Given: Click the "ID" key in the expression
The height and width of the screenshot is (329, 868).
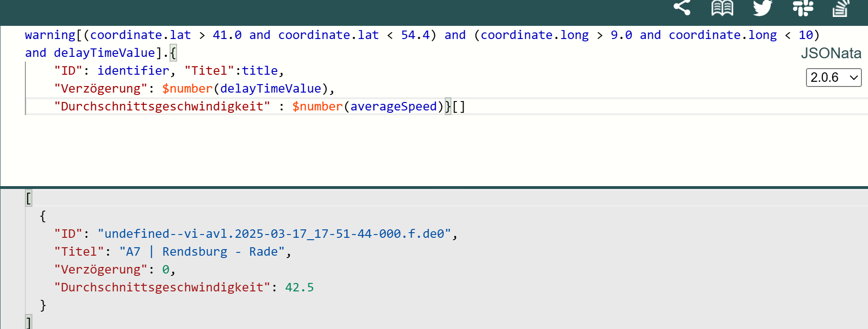Looking at the screenshot, I should (68, 71).
